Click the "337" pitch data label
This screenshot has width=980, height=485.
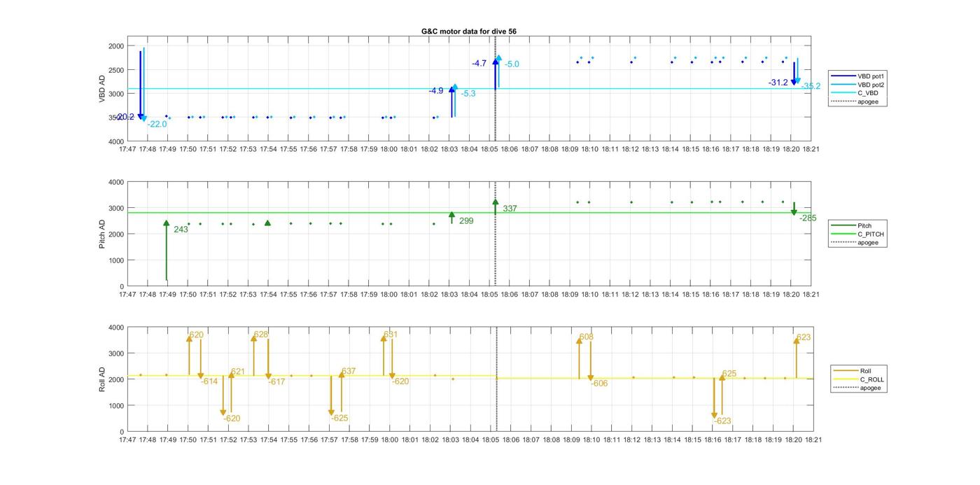click(510, 209)
